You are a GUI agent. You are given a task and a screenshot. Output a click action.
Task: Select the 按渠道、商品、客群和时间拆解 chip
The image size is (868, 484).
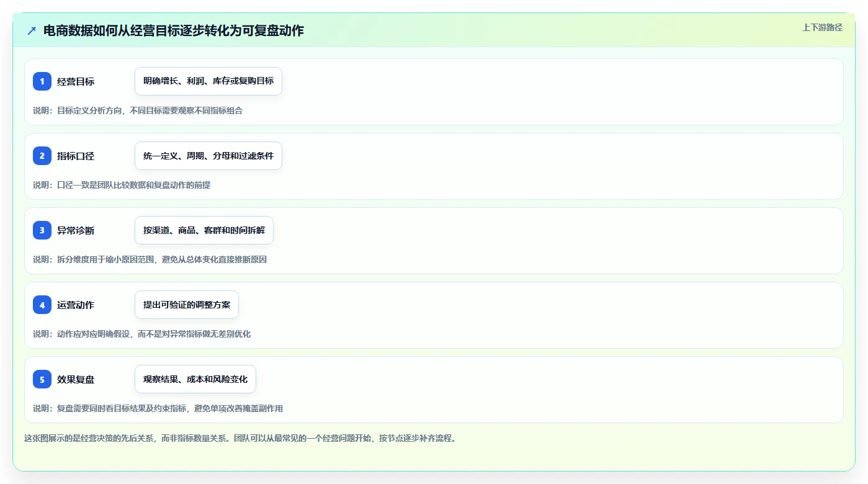pos(204,230)
